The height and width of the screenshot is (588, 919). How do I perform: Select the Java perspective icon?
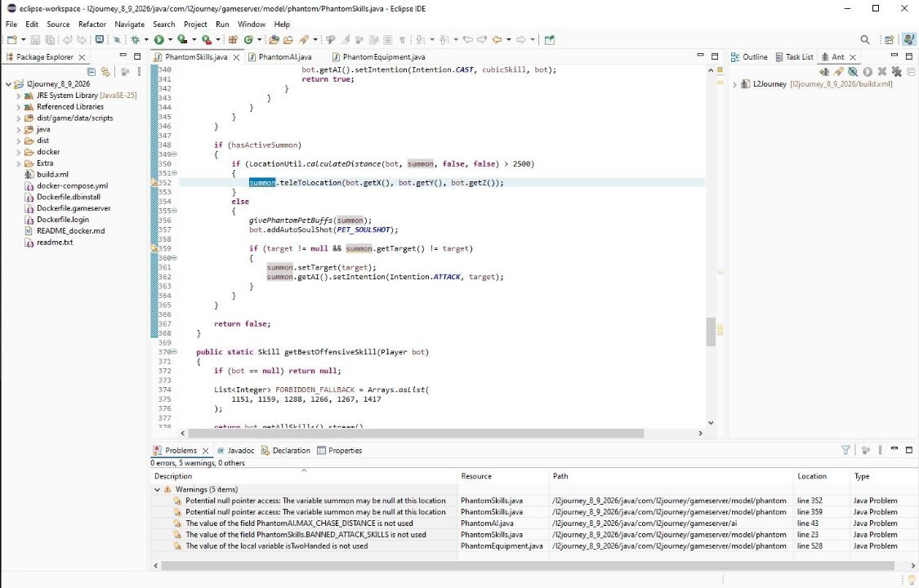pos(908,39)
